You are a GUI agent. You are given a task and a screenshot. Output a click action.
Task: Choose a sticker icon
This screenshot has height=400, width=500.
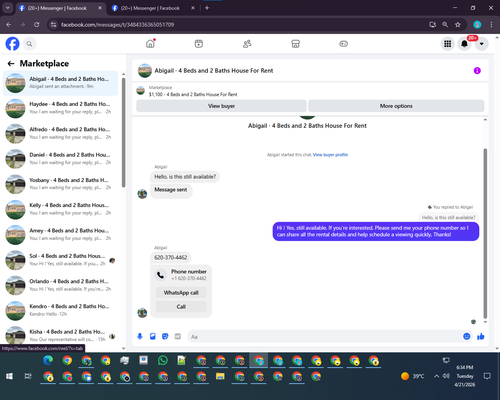(165, 336)
